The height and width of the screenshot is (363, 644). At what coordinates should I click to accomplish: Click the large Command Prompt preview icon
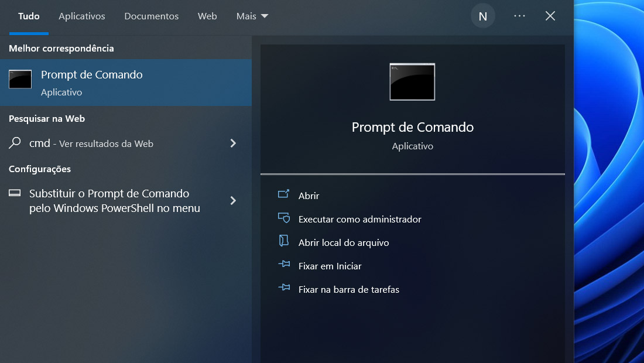coord(412,82)
